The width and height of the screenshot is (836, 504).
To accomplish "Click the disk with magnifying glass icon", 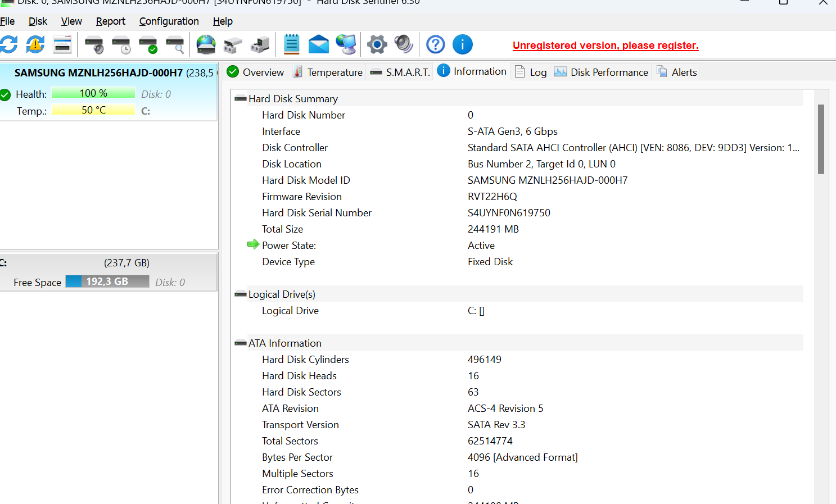I will [x=175, y=45].
